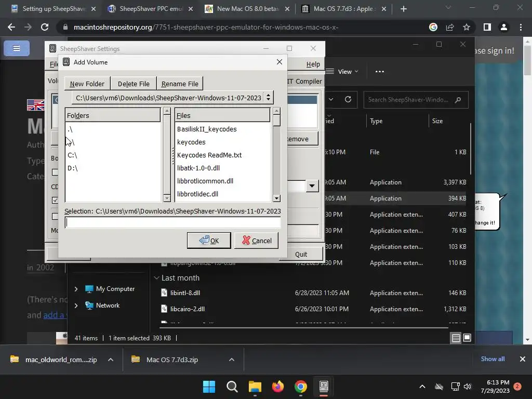The width and height of the screenshot is (532, 399).
Task: Refresh the File Explorer folder
Action: click(x=348, y=99)
